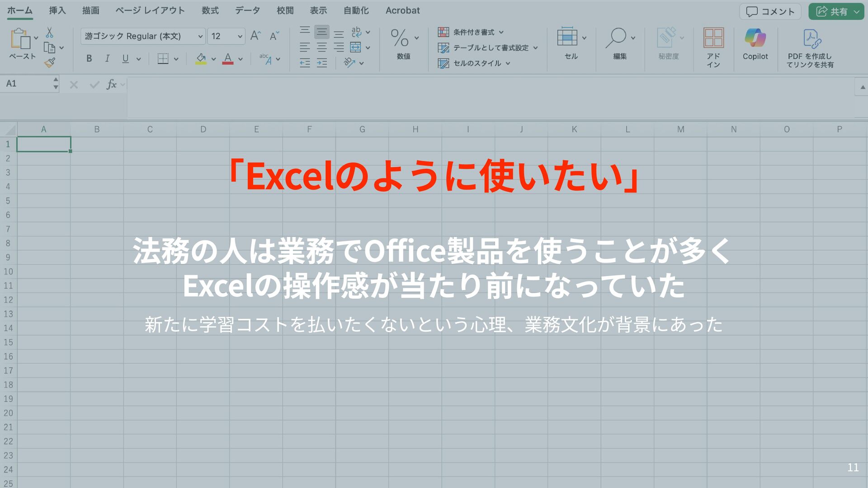Click the insert function fx icon
Viewport: 868px width, 488px height.
(111, 84)
